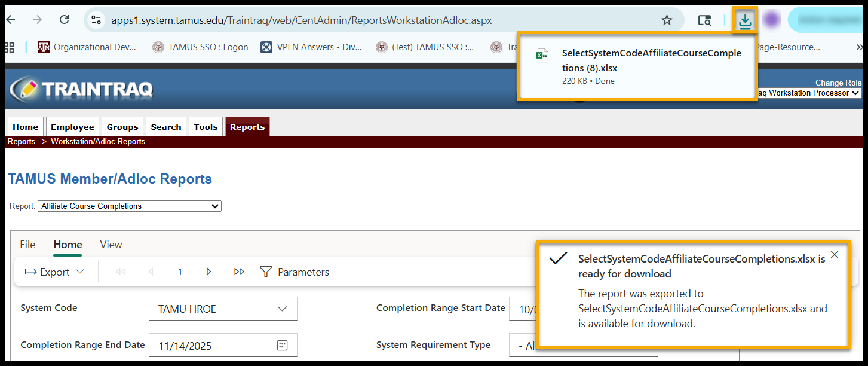
Task: Click the browser address bar URL
Action: point(301,20)
